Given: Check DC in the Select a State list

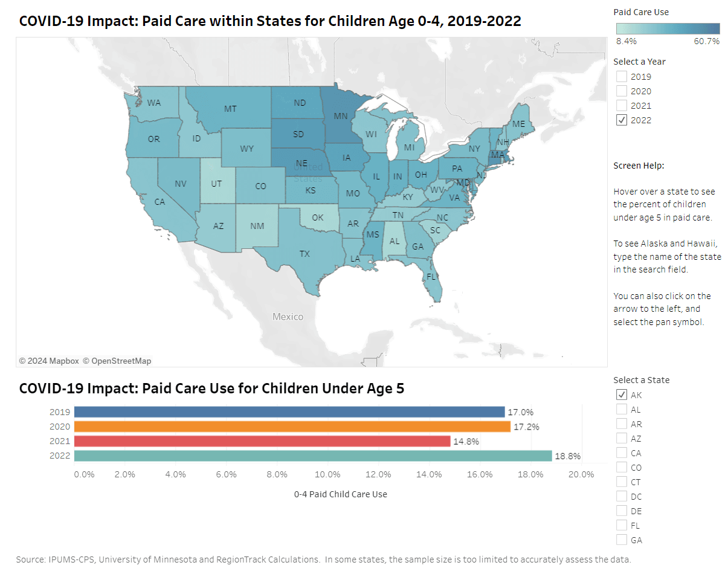Looking at the screenshot, I should coord(622,496).
